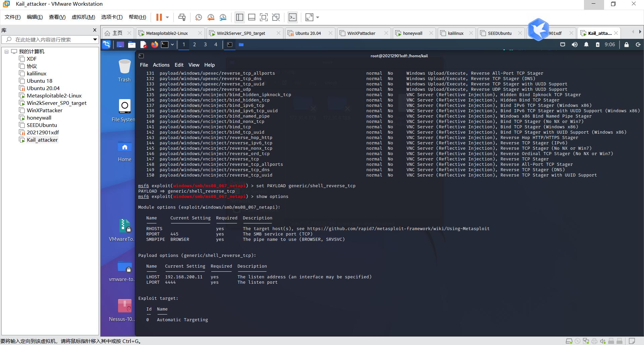Viewport: 644px width, 345px height.
Task: Open the terminal View menu
Action: (194, 65)
